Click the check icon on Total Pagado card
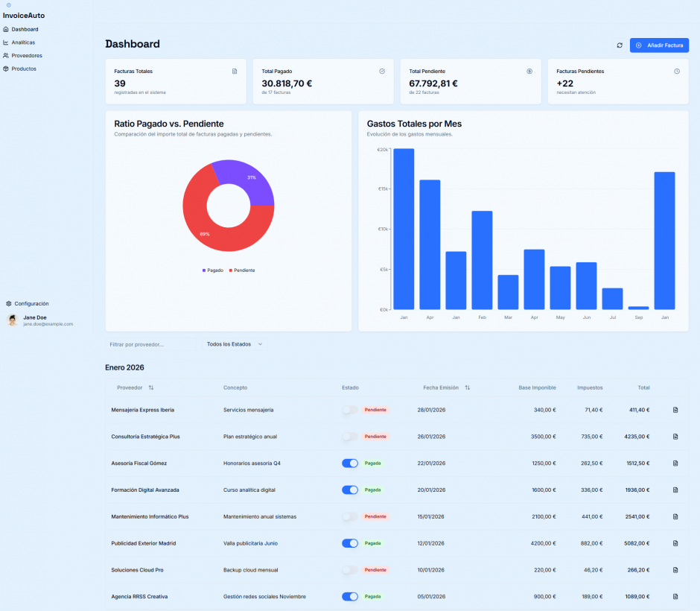Viewport: 700px width, 611px height. pyautogui.click(x=382, y=72)
